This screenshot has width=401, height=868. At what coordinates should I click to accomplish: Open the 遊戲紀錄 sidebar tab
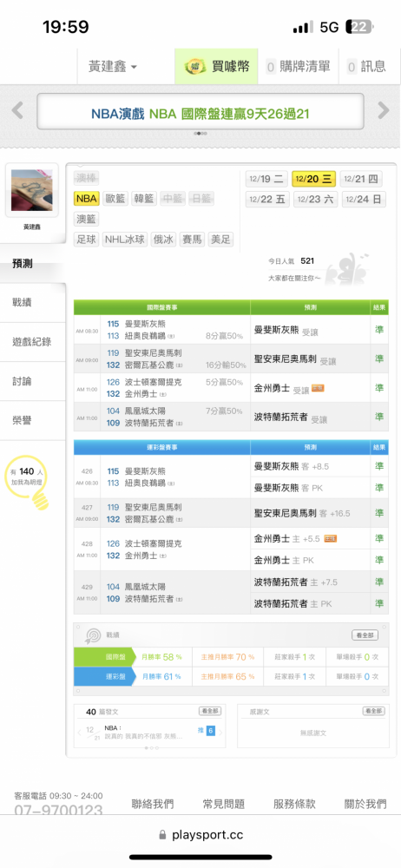[31, 342]
